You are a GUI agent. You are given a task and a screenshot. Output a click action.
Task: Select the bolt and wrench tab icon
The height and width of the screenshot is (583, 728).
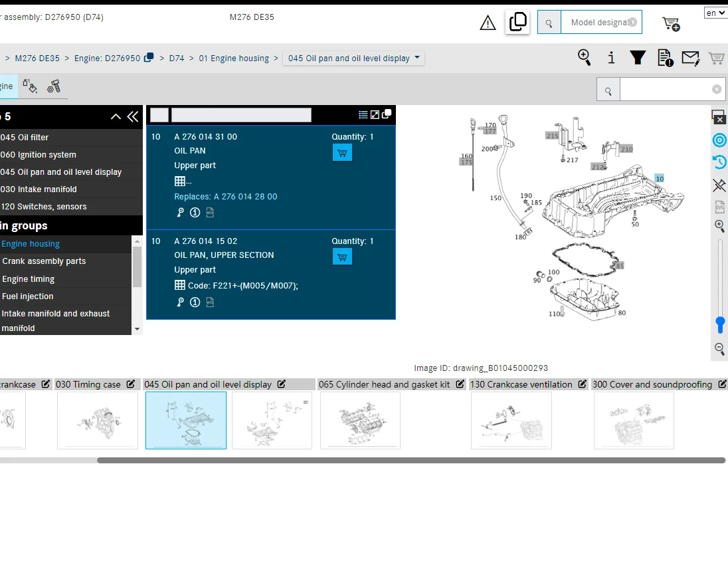tap(54, 86)
